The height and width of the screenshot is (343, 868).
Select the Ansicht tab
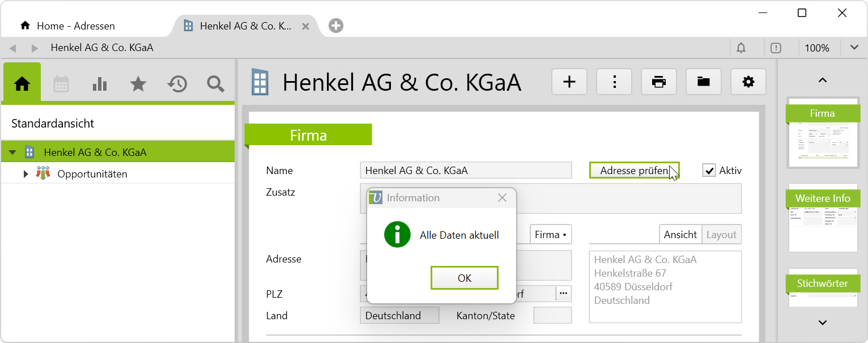point(680,235)
